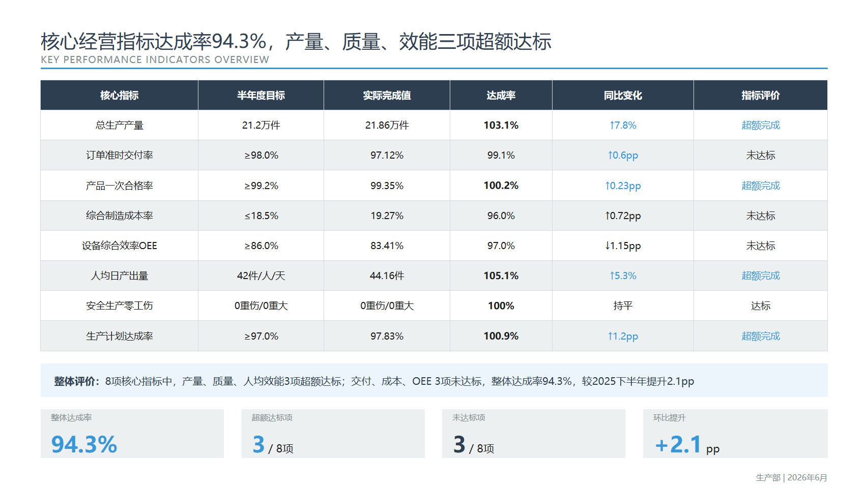Click the '99.35%' actual value cell
The height and width of the screenshot is (488, 868).
coord(387,186)
